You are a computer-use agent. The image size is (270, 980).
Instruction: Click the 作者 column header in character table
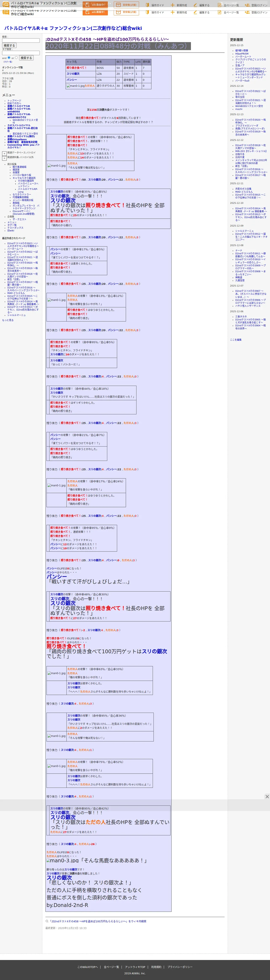pos(105,62)
